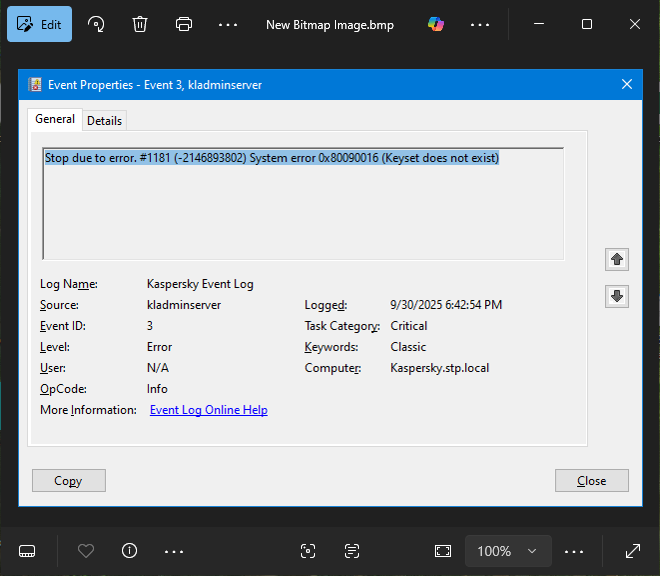
Task: Close the Event Properties dialog via title X
Action: tap(627, 84)
